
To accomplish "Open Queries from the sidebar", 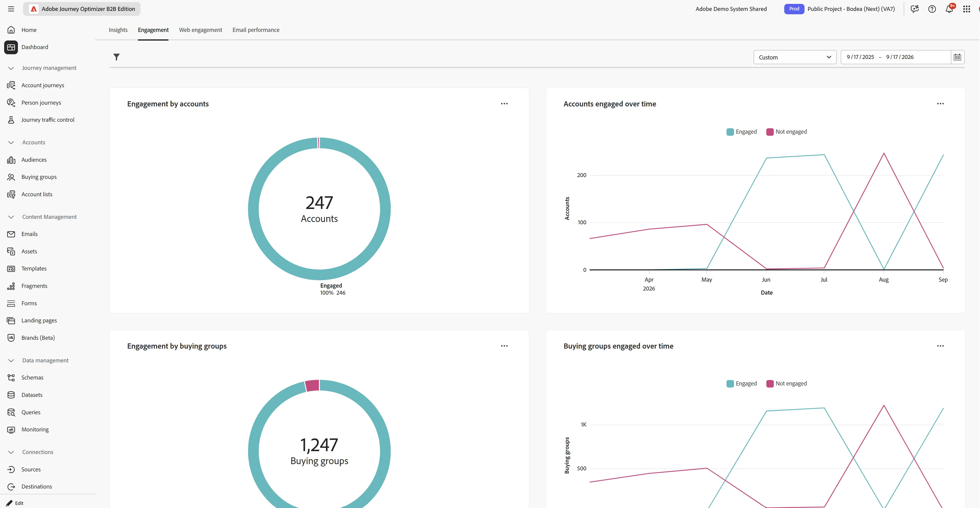I will point(31,412).
